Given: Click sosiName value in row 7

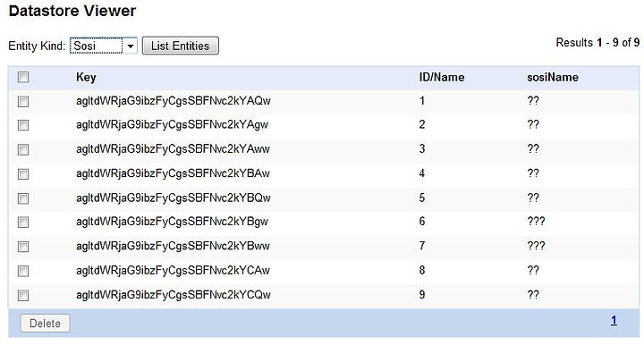Looking at the screenshot, I should point(536,246).
